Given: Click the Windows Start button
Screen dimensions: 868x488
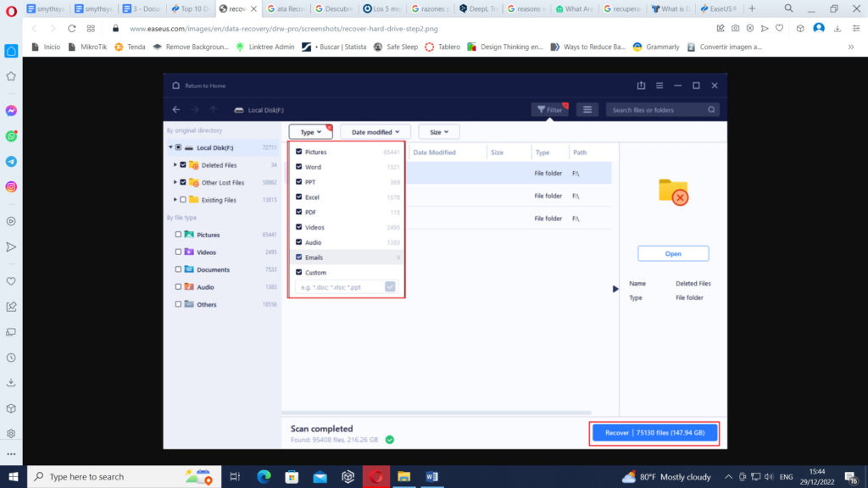Looking at the screenshot, I should pos(14,476).
